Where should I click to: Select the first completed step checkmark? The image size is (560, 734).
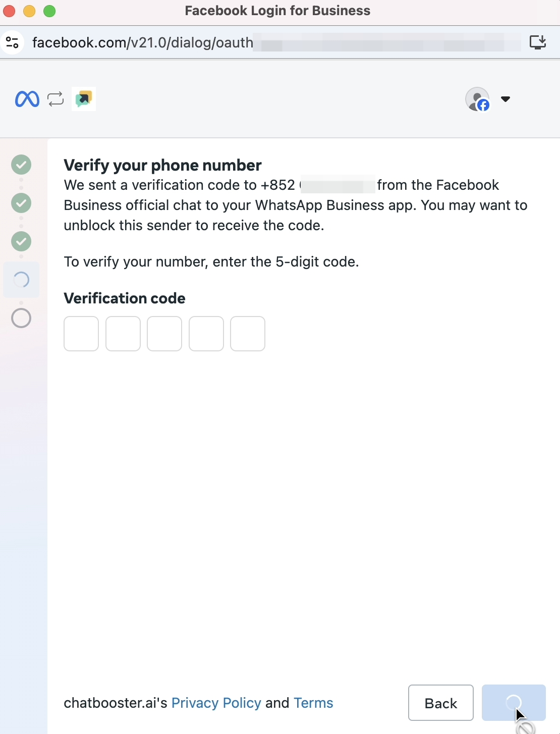click(21, 165)
